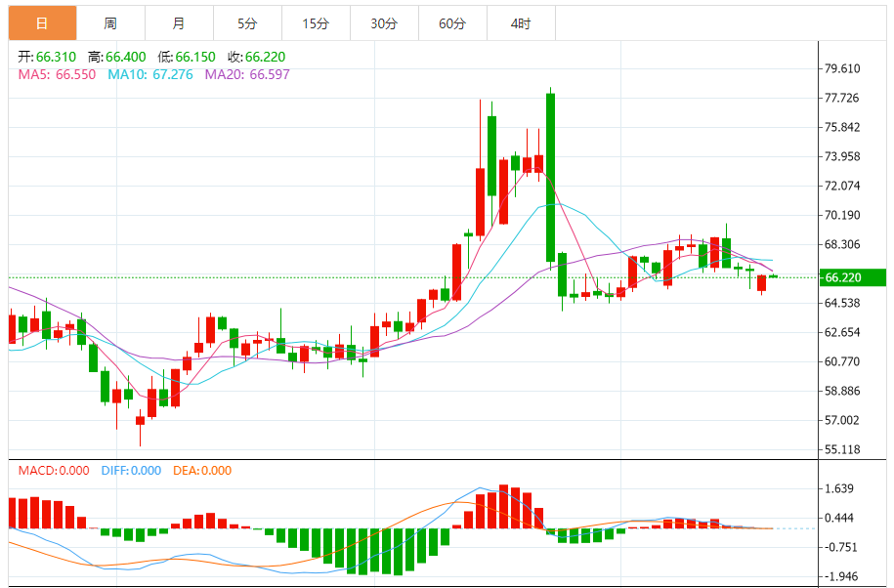Open the 4时 interval tab
The width and height of the screenshot is (894, 588).
[x=521, y=23]
